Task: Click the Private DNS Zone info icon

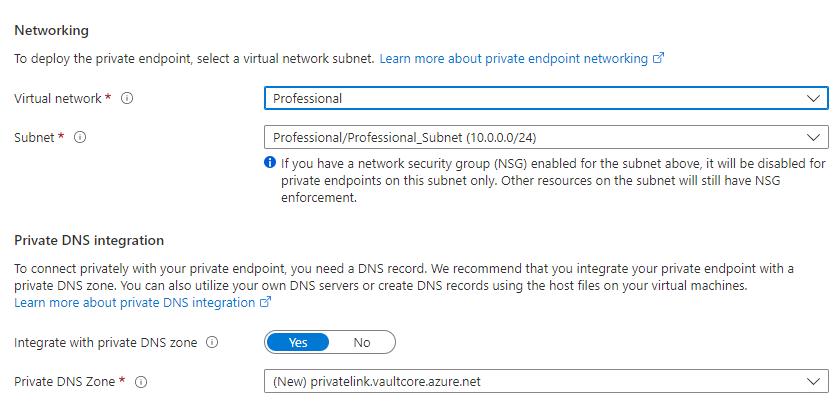Action: [x=141, y=381]
